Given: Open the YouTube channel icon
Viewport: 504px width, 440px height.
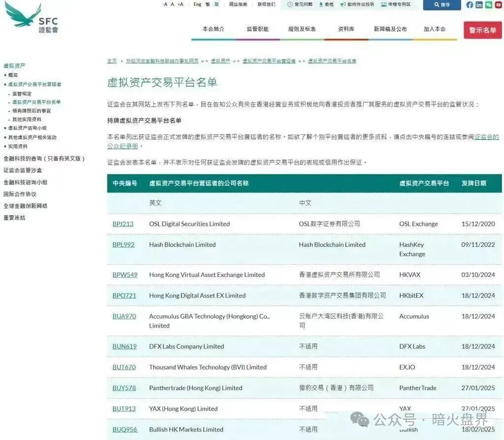Looking at the screenshot, I should pyautogui.click(x=498, y=5).
